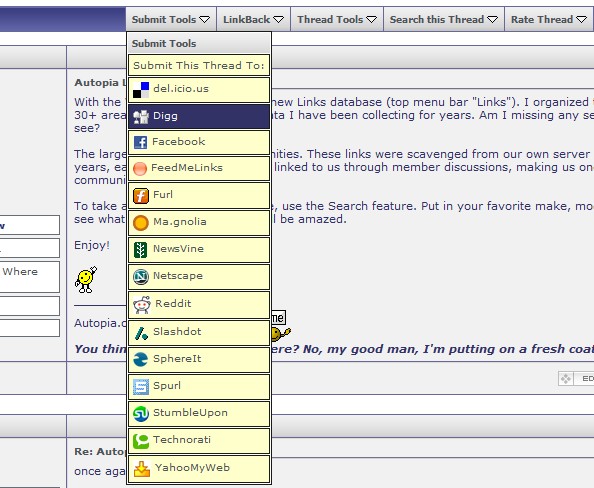Image resolution: width=594 pixels, height=488 pixels.
Task: Click the 'Submit This Thread To:' heading
Action: pyautogui.click(x=199, y=66)
